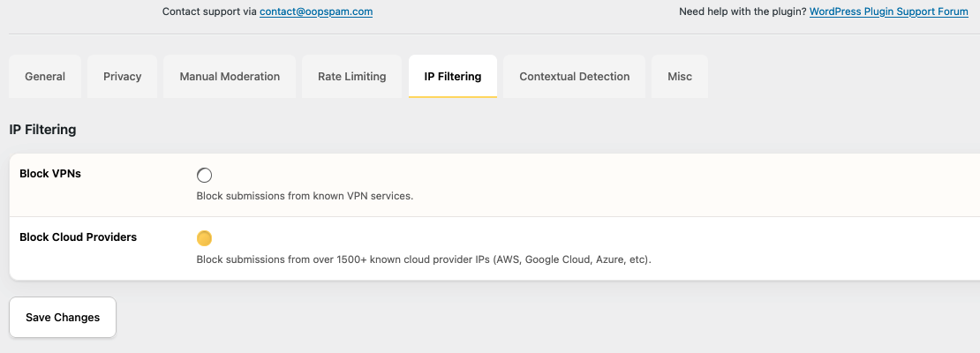The width and height of the screenshot is (980, 353).
Task: Save Changes to the settings
Action: pos(63,318)
